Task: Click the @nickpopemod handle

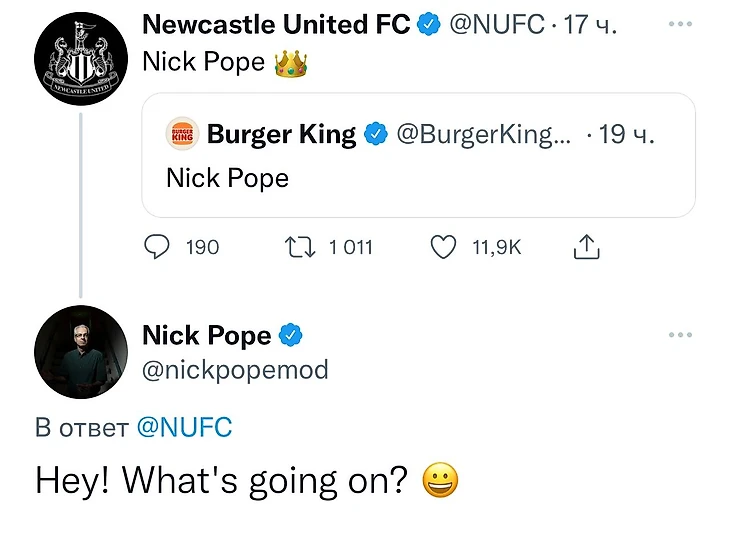Action: tap(235, 370)
